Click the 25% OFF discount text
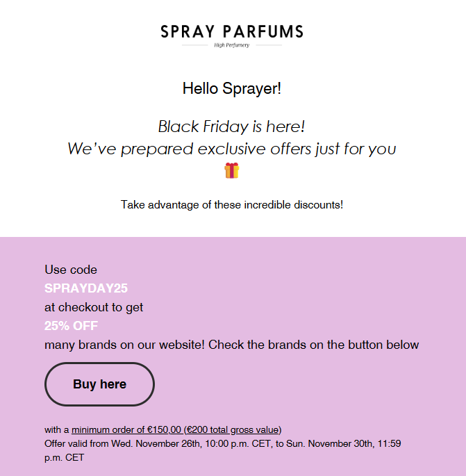Viewport: 466px width, 476px height. point(71,326)
